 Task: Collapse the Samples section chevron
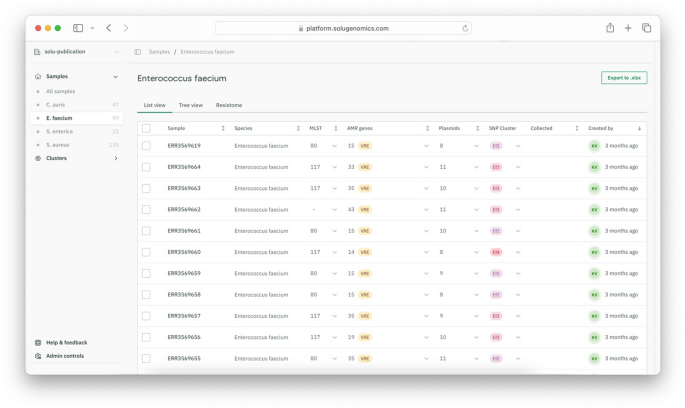coord(115,76)
